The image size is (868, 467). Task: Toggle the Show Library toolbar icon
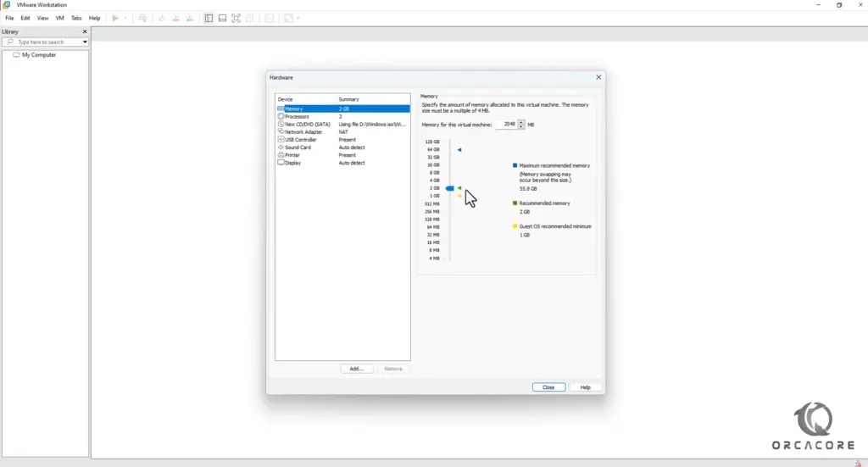click(x=209, y=19)
